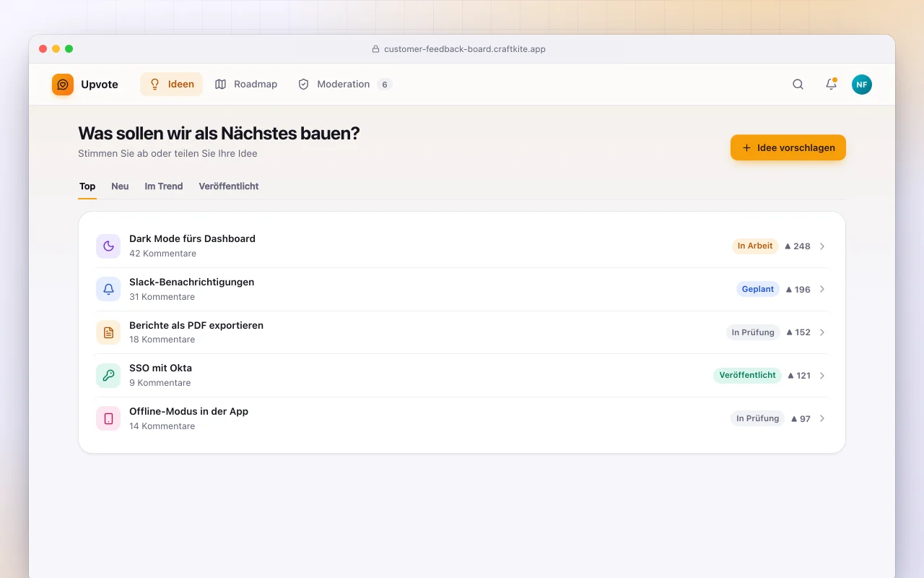Switch to the Ideen nav tab

pos(172,85)
